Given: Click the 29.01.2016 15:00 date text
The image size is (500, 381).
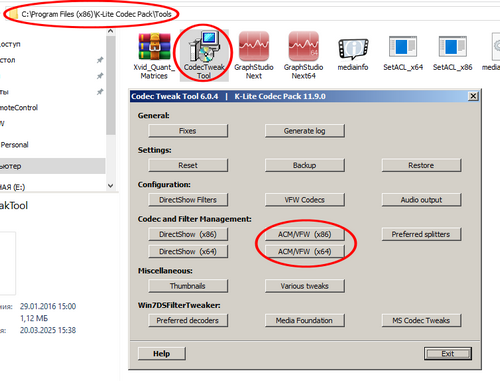Looking at the screenshot, I should tap(48, 306).
